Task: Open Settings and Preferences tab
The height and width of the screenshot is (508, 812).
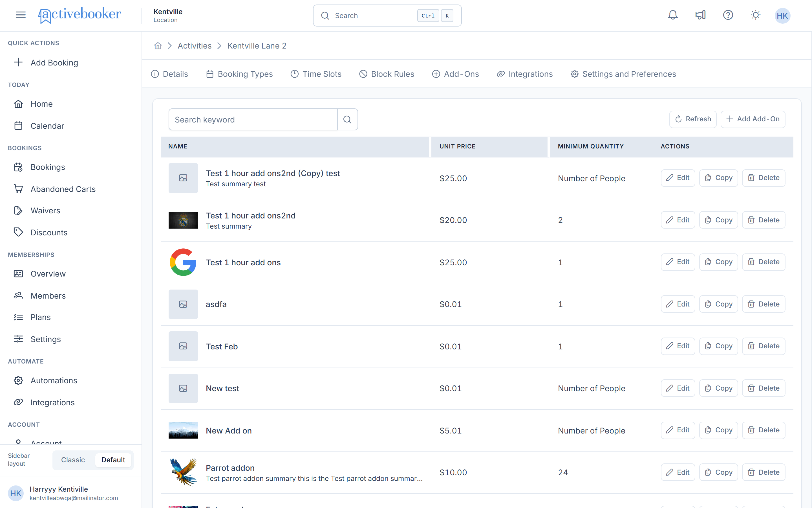Action: (x=623, y=74)
